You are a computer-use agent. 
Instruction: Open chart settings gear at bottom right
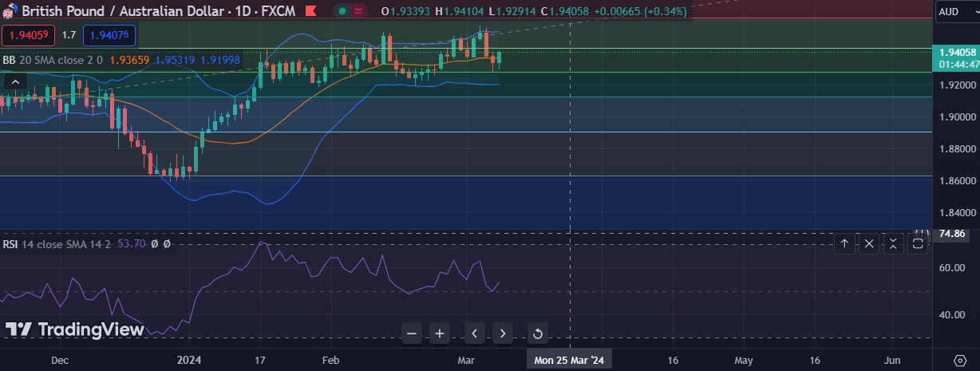(959, 360)
